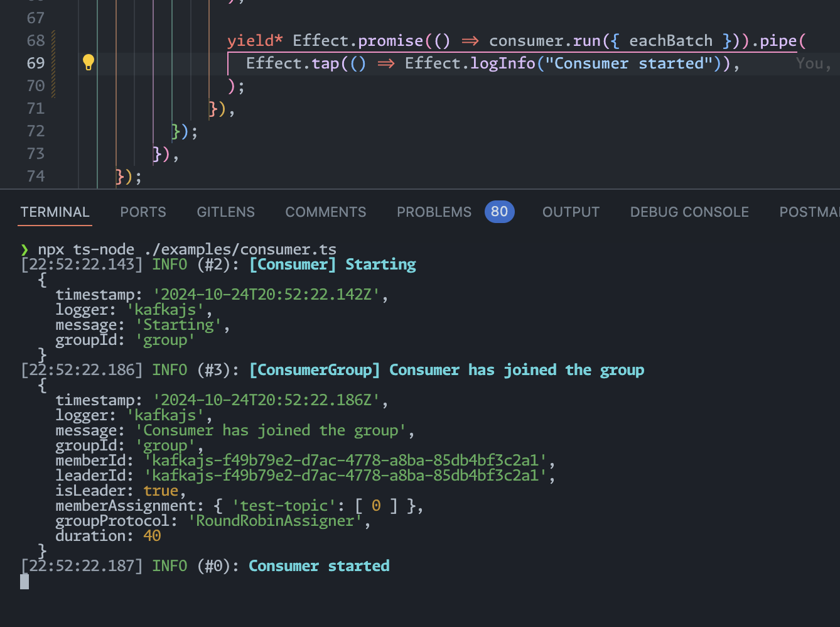Image resolution: width=840 pixels, height=627 pixels.
Task: Click the 'INFO (#0):' log level label
Action: click(x=196, y=566)
